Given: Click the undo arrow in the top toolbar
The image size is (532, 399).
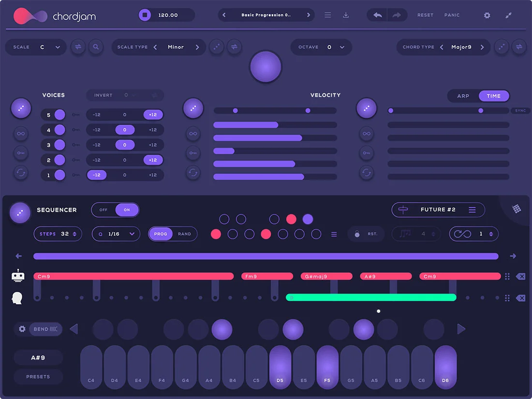Looking at the screenshot, I should 377,15.
